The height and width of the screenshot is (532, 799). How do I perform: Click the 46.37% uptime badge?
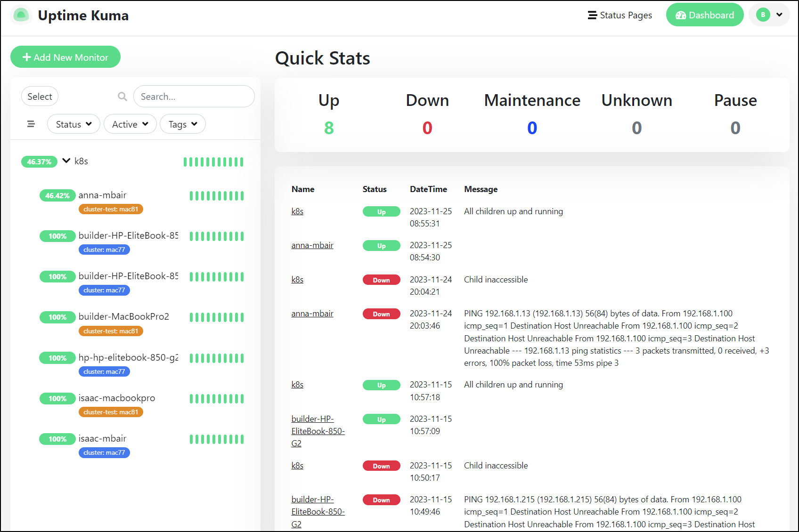(x=39, y=161)
